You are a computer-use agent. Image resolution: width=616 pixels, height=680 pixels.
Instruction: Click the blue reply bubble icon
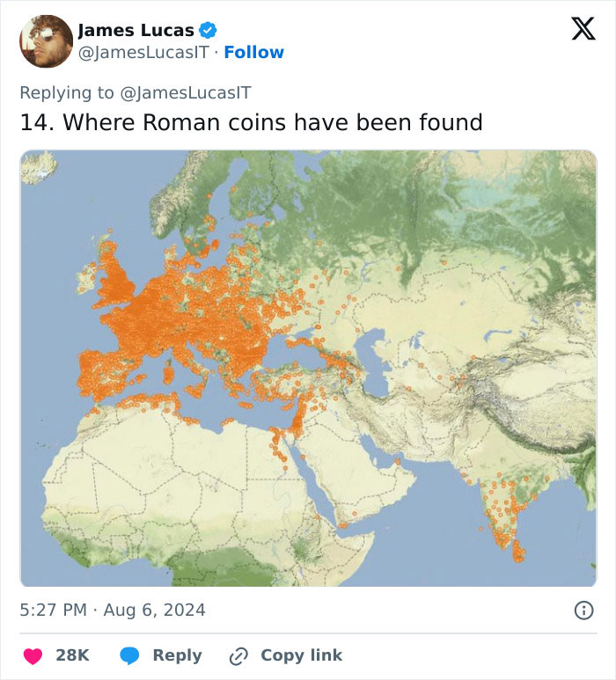pos(129,655)
